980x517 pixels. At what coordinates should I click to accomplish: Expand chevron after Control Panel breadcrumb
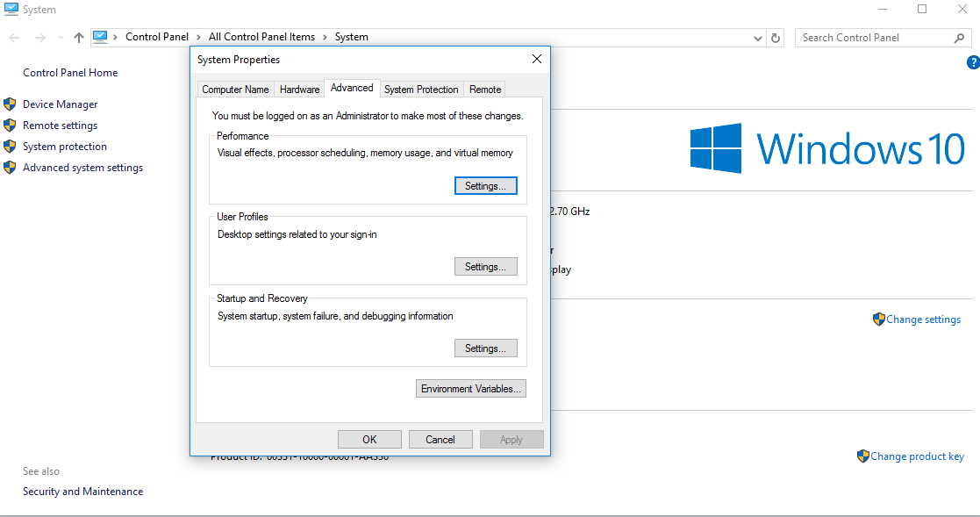[199, 38]
